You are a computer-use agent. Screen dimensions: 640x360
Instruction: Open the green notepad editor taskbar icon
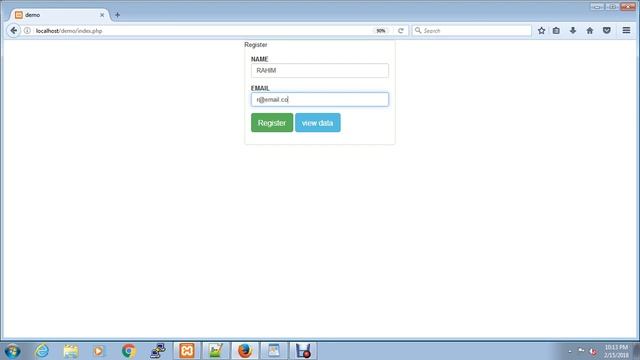point(216,351)
